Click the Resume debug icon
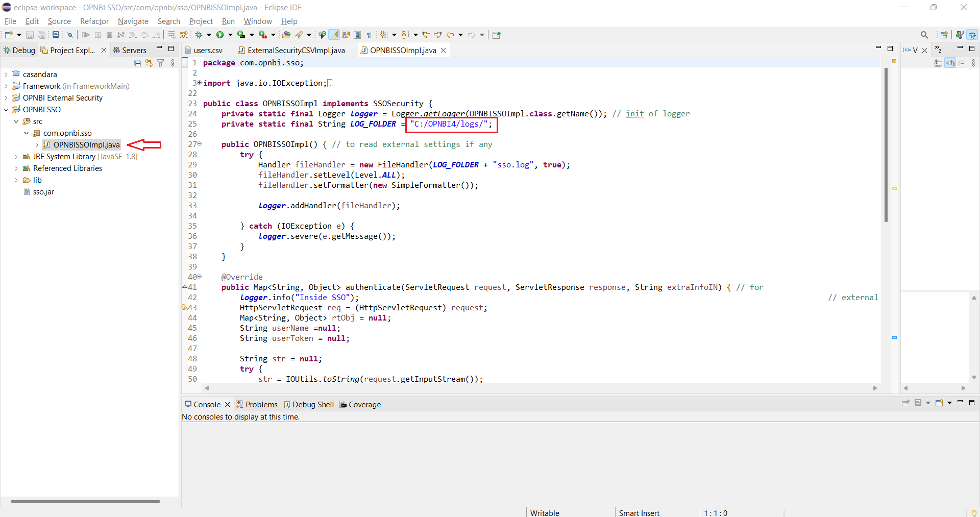 pos(86,35)
